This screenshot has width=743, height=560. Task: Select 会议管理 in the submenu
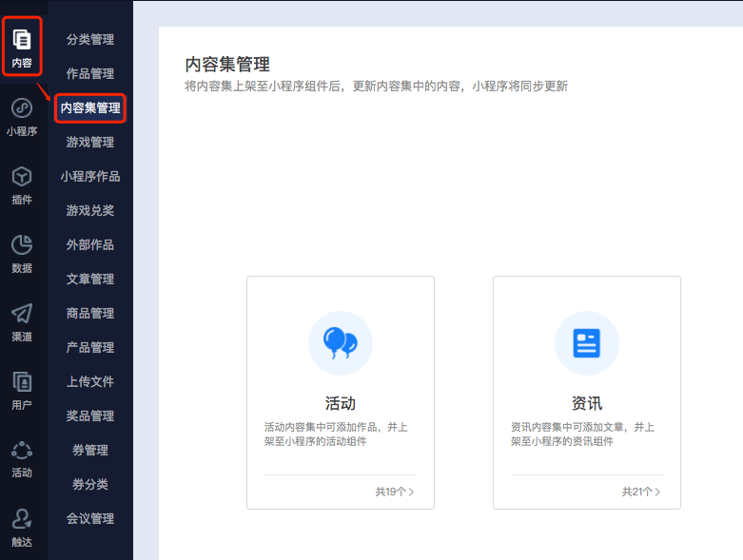[90, 518]
